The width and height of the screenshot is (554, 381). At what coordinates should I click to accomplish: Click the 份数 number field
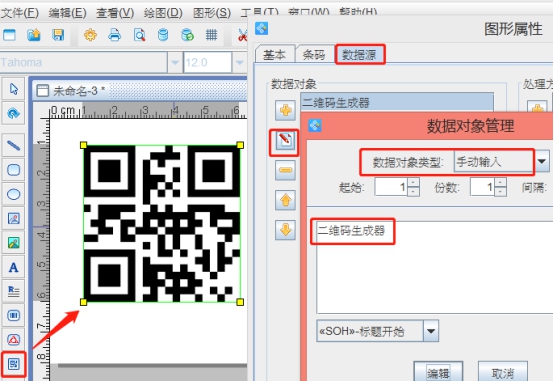[483, 187]
